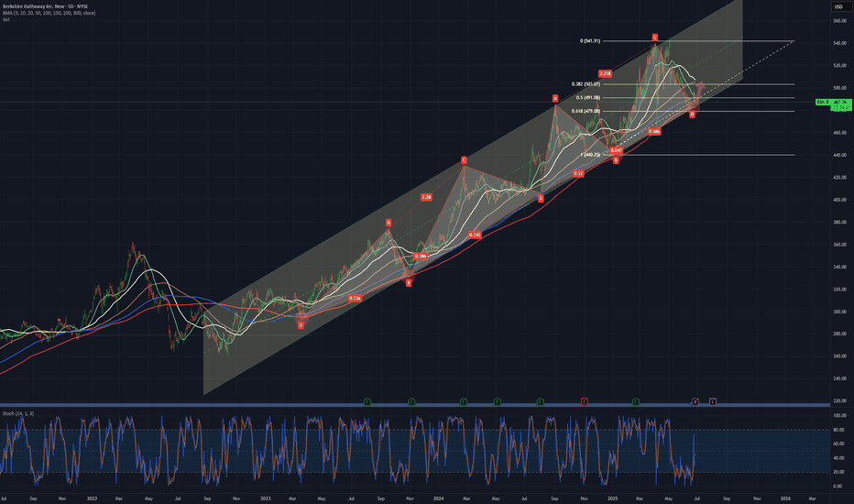The height and width of the screenshot is (504, 854).
Task: Open the red earnings marker near Nov 2024
Action: (x=585, y=401)
